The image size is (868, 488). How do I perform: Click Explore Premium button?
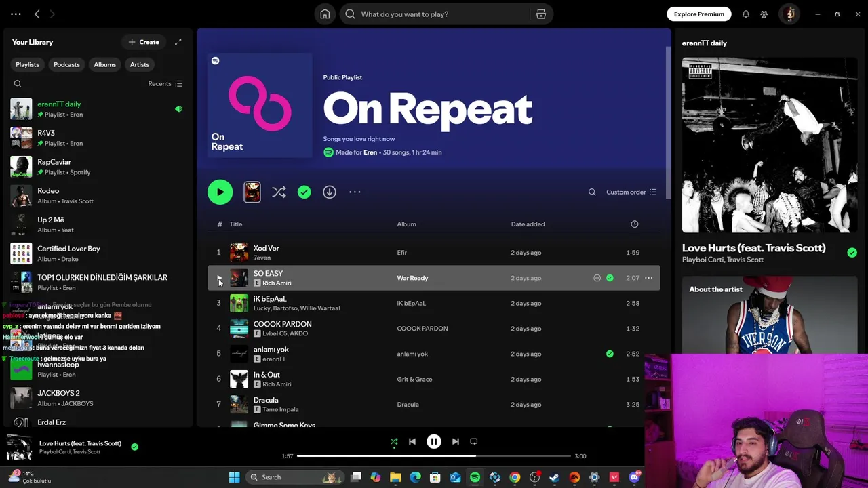coord(698,14)
